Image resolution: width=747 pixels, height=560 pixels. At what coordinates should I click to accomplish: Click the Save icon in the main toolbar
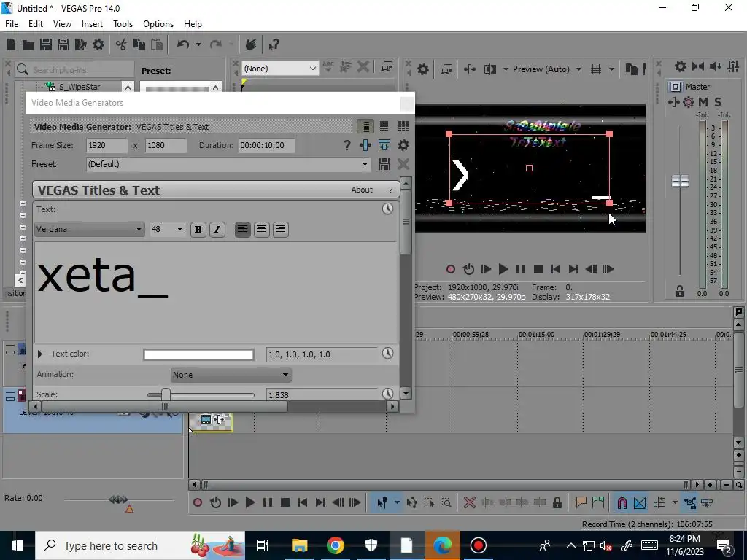46,44
